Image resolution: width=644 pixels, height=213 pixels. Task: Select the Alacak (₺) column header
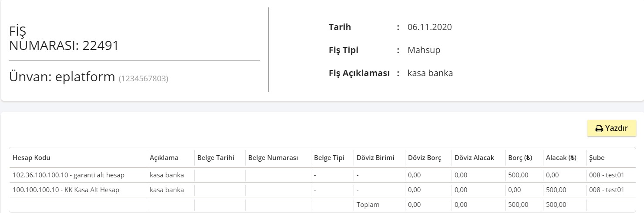[561, 158]
